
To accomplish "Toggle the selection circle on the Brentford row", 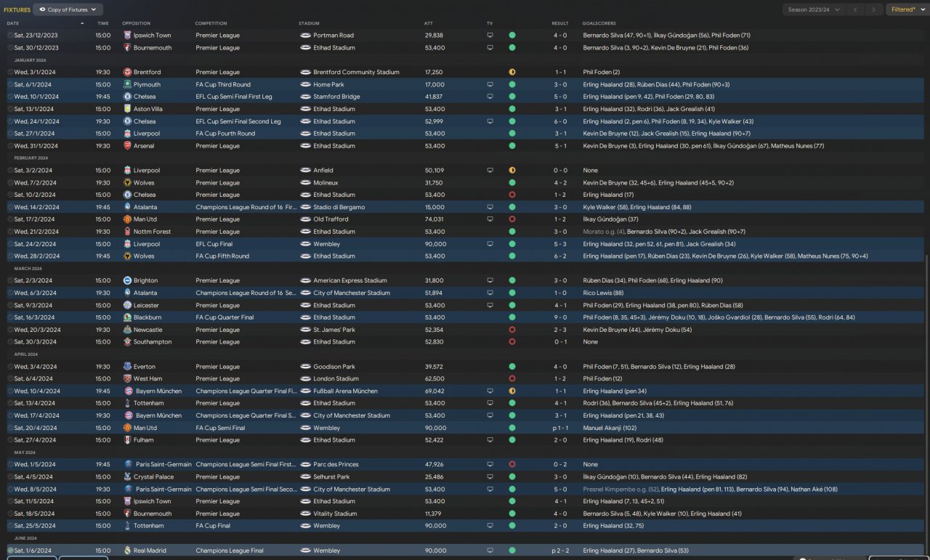I will pyautogui.click(x=10, y=72).
